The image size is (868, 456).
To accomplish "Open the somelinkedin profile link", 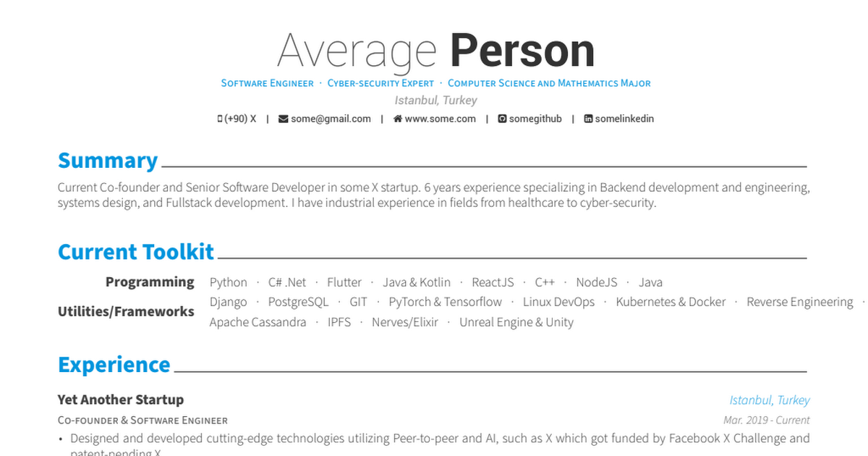I will pyautogui.click(x=624, y=119).
